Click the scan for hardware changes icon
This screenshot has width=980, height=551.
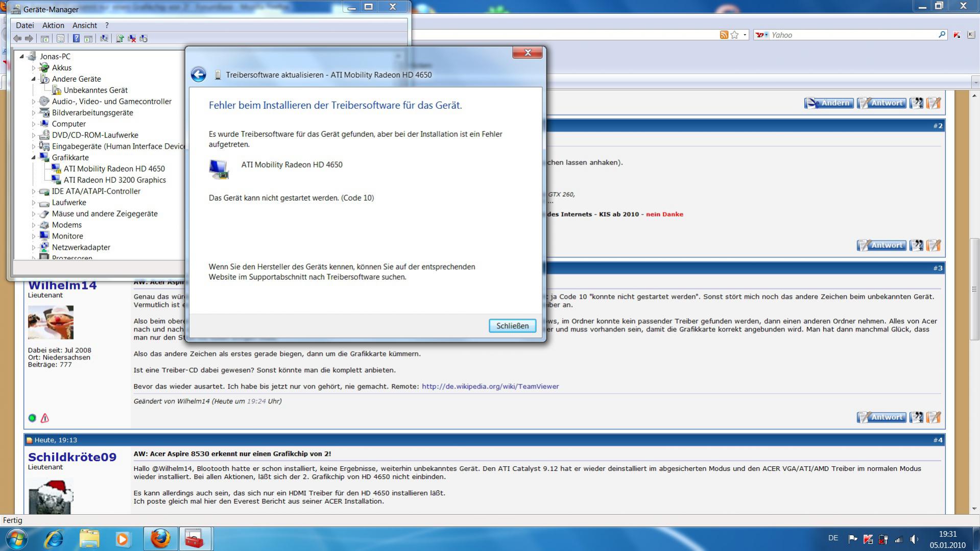104,38
